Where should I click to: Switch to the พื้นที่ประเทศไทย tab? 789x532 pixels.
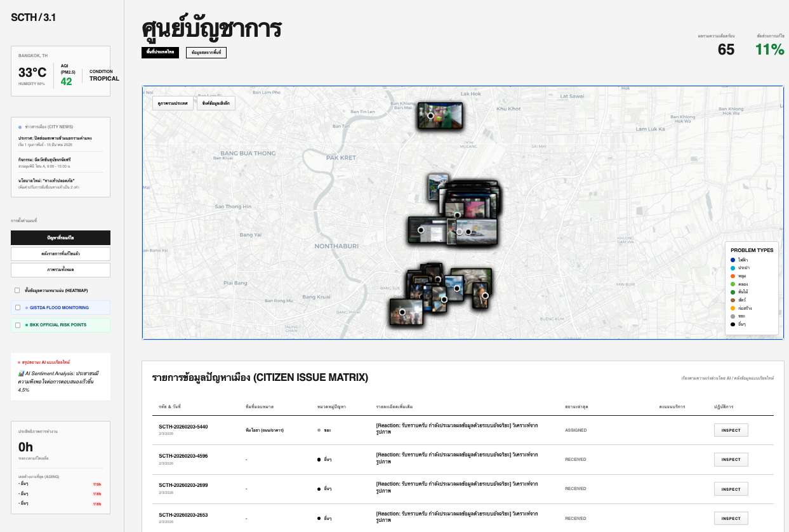click(160, 52)
